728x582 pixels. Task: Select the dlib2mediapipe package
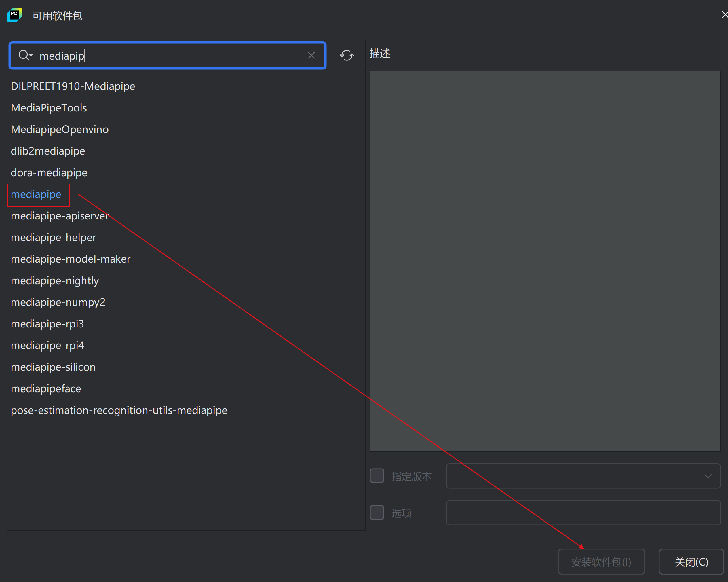(48, 151)
